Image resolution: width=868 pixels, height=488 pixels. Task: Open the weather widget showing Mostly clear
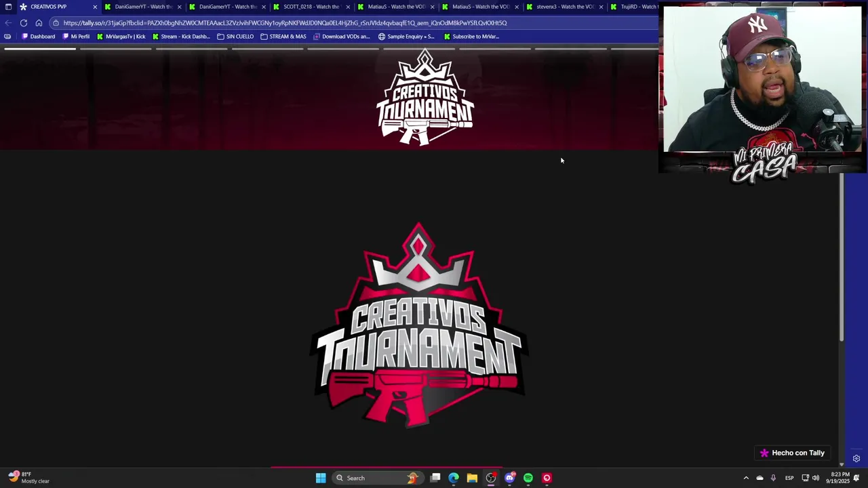28,478
